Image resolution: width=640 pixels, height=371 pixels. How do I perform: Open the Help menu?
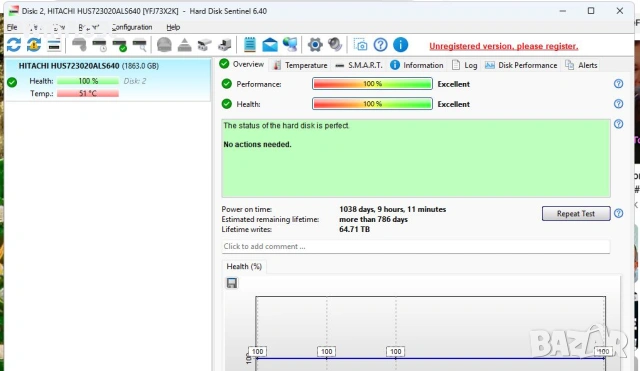point(173,27)
